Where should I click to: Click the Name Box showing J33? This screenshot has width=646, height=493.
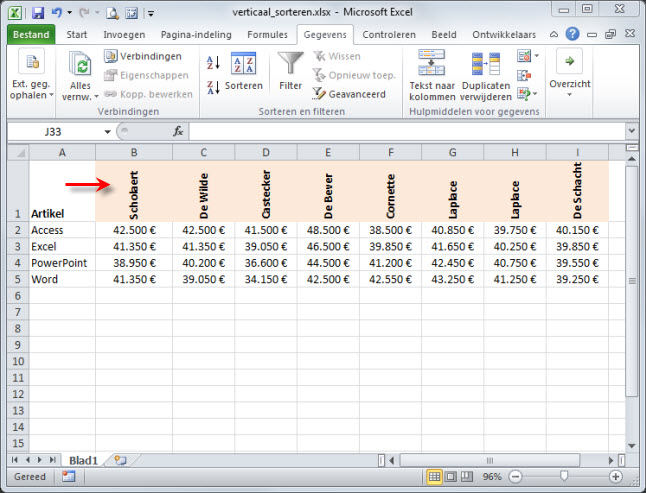click(54, 132)
